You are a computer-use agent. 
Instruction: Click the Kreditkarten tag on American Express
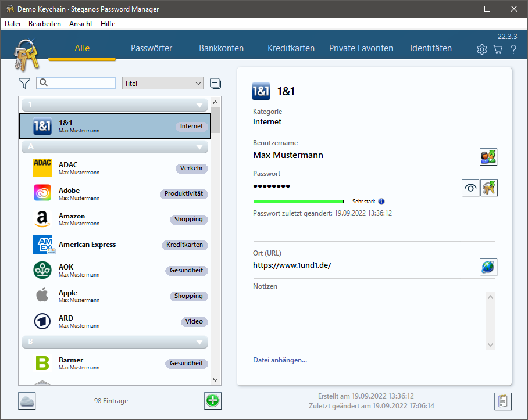pos(184,245)
